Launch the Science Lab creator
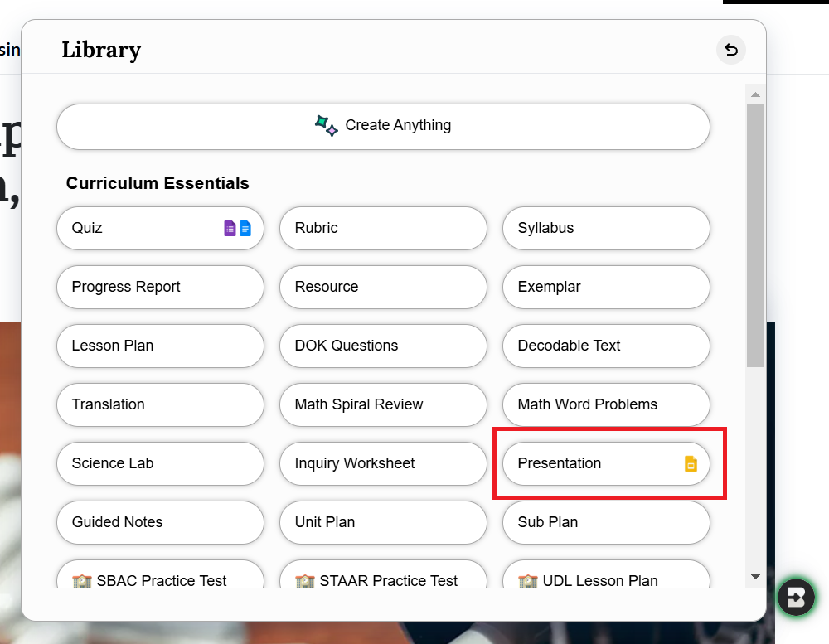 [x=160, y=463]
